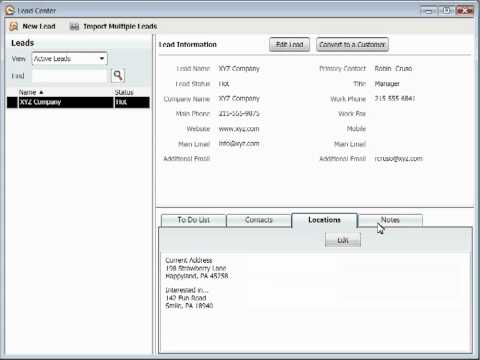Click the Smile, PA address line
Screen dimensions: 480x360
coord(189,306)
